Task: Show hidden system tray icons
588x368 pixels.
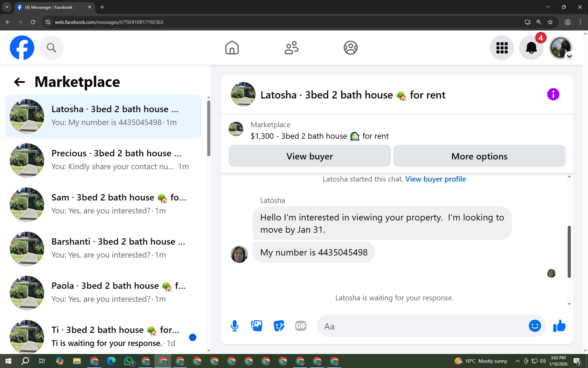Action: click(x=517, y=361)
